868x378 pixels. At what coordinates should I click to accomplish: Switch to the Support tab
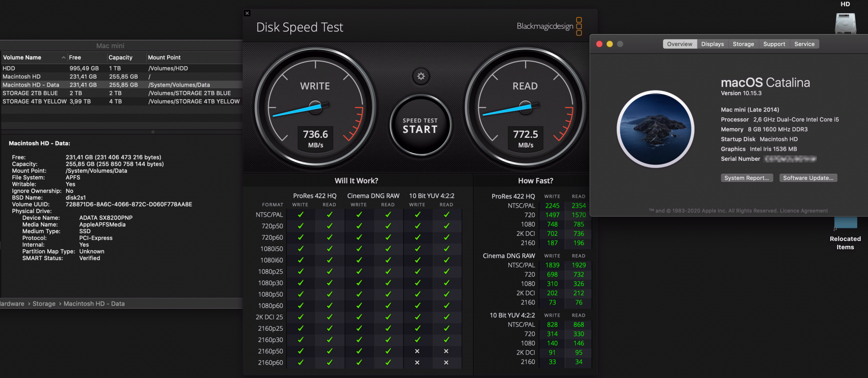(774, 44)
